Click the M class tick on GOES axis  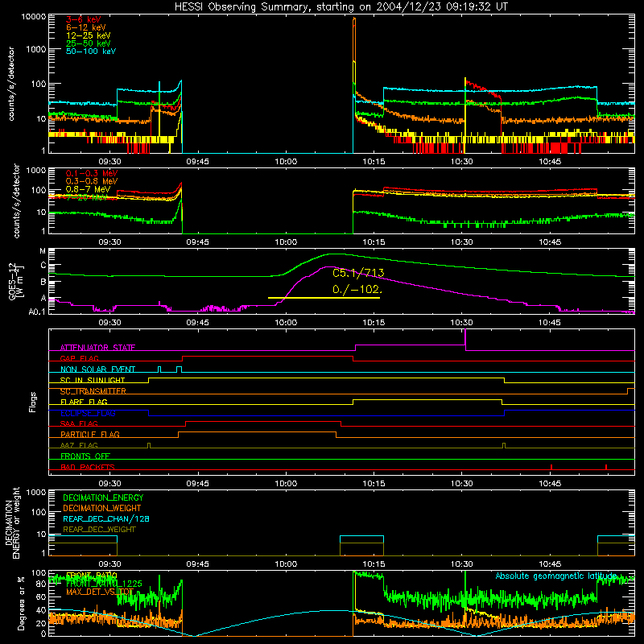click(x=43, y=251)
